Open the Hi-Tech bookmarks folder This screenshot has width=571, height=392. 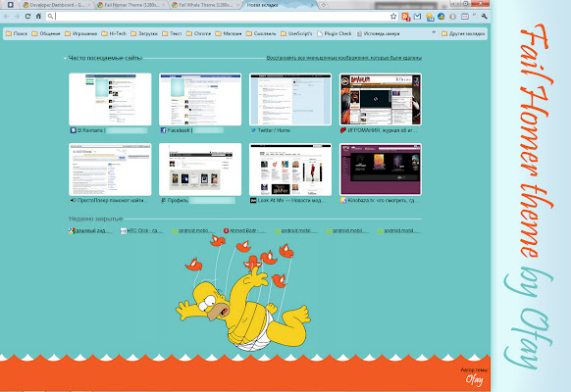(x=114, y=33)
